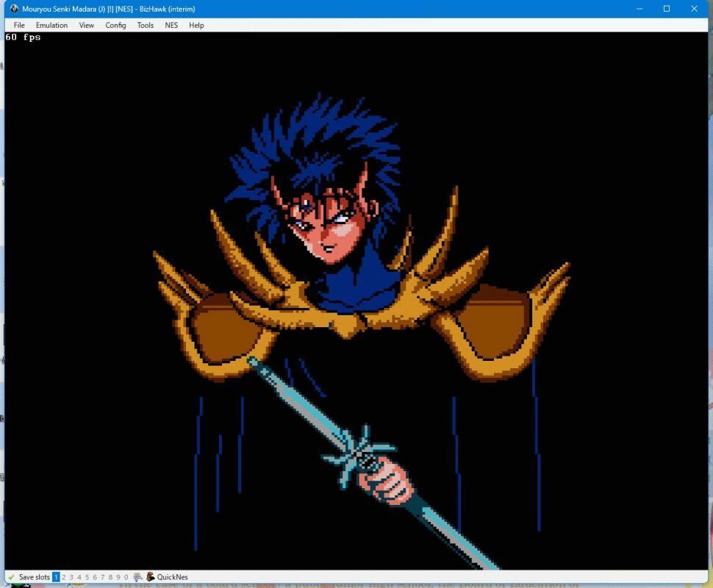
Task: Select save slot 7
Action: click(x=102, y=577)
